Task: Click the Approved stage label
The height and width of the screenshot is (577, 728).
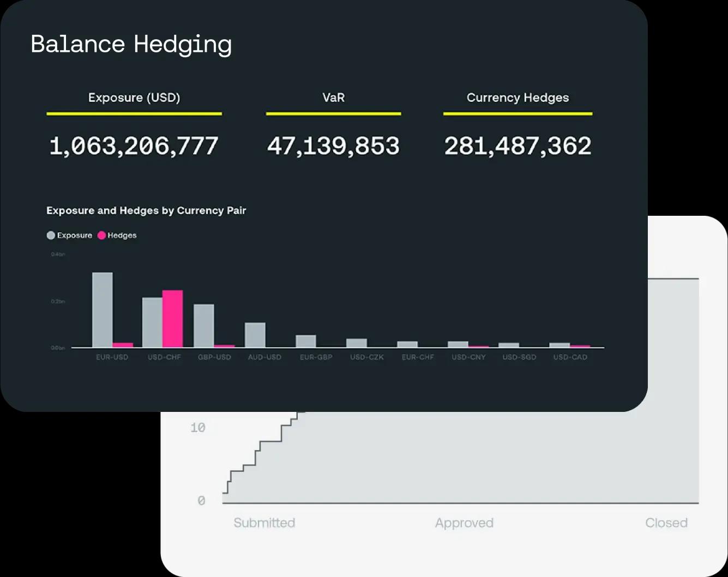Action: point(464,523)
